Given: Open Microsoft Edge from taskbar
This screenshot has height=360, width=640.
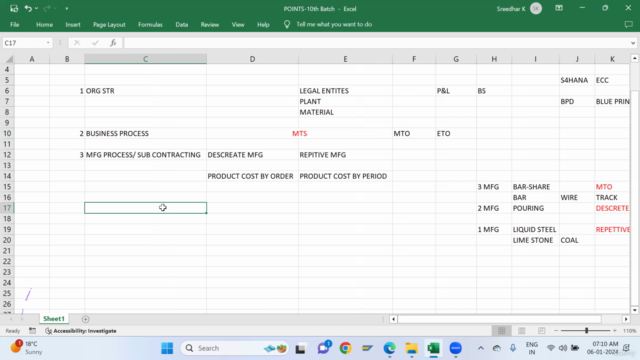Looking at the screenshot, I should point(389,348).
